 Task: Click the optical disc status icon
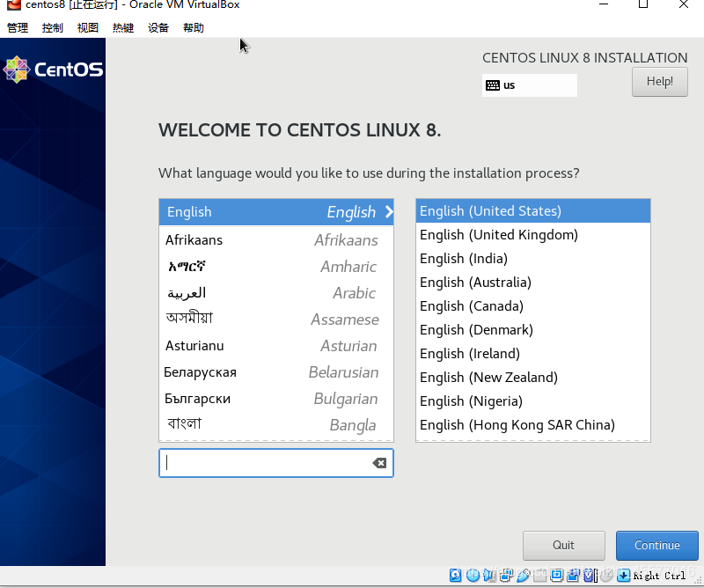(x=473, y=575)
